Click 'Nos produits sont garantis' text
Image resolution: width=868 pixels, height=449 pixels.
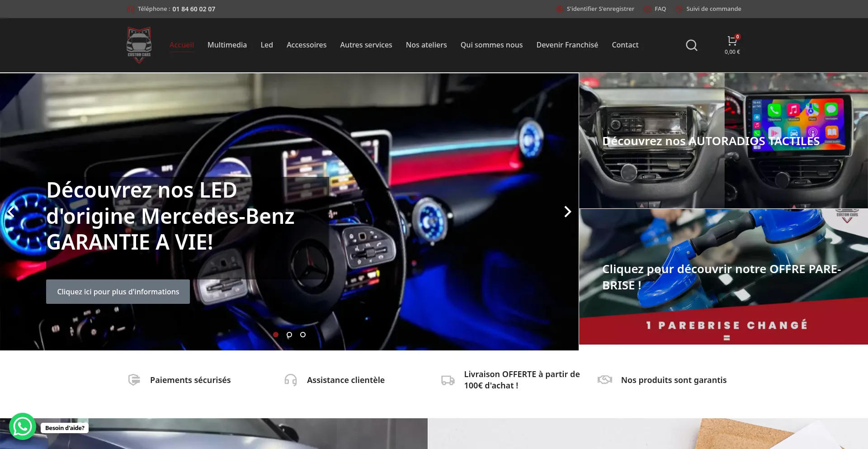coord(674,380)
